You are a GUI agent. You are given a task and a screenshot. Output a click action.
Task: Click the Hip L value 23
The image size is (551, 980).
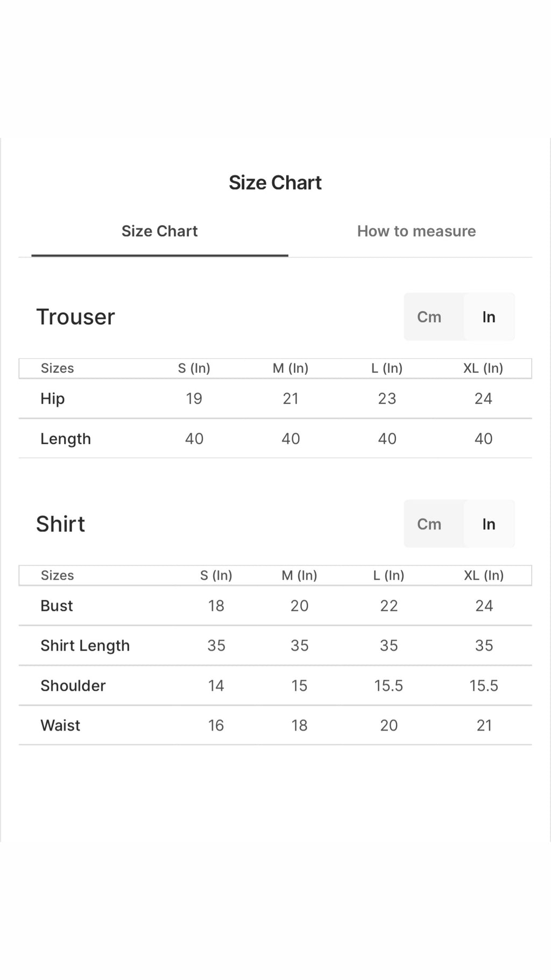[387, 399]
